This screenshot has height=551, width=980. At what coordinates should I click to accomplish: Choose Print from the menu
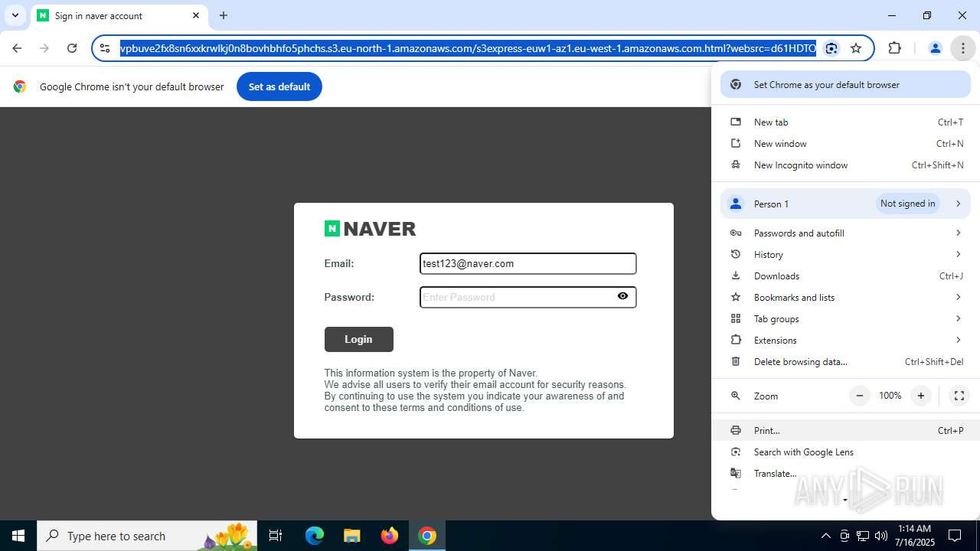click(845, 431)
